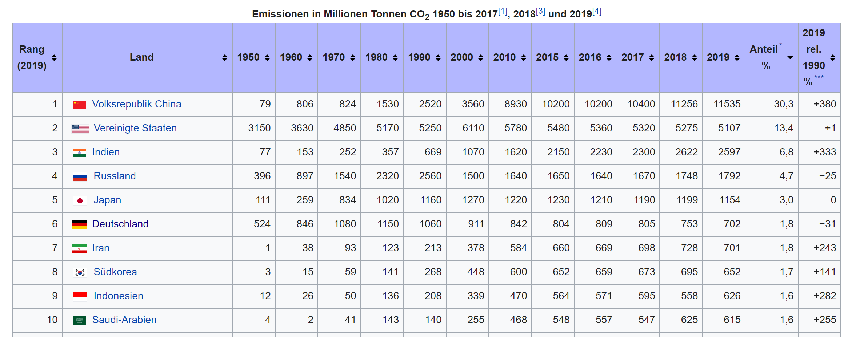Open the Volksrepublik China link

pos(137,104)
